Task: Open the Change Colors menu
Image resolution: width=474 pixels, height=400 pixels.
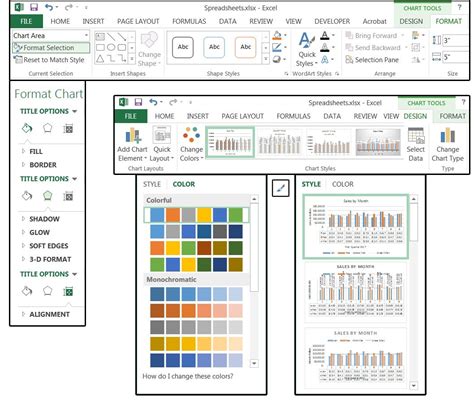Action: click(x=192, y=144)
